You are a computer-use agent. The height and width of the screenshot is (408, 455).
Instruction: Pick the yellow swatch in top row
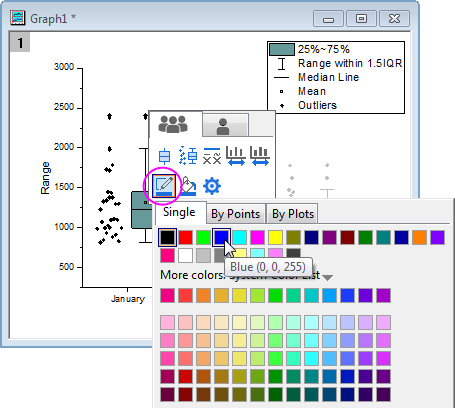(x=275, y=237)
